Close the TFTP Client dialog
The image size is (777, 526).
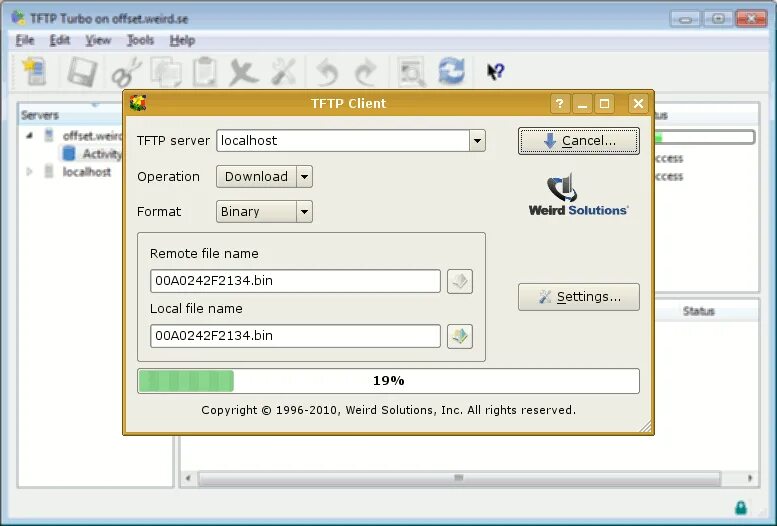click(638, 104)
